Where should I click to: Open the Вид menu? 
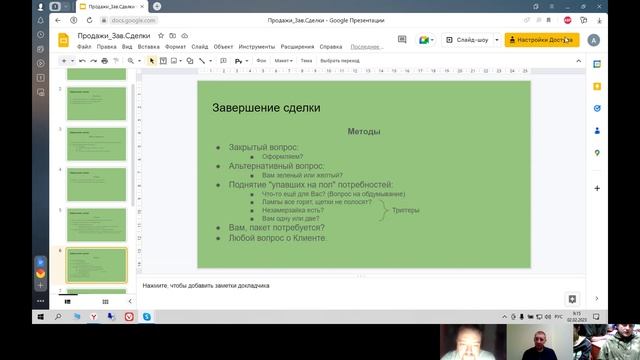(x=127, y=47)
